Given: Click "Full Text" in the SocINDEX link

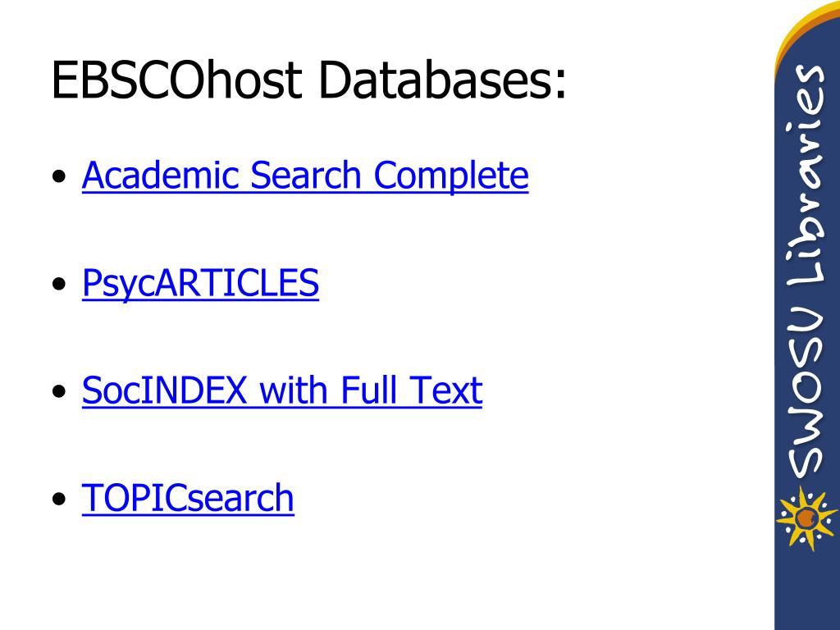Looking at the screenshot, I should coord(412,390).
